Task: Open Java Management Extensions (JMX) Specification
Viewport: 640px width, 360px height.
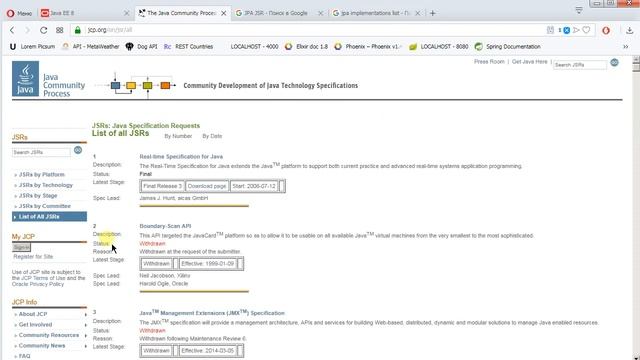Action: (x=212, y=313)
